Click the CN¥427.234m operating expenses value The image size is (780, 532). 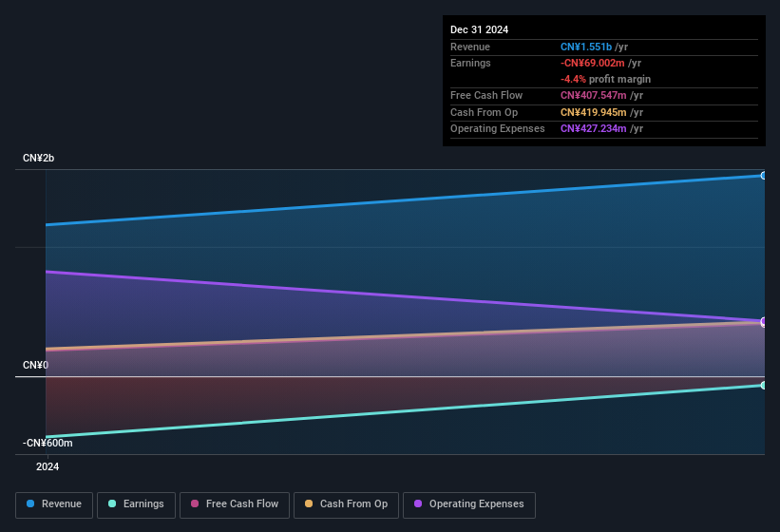point(594,128)
